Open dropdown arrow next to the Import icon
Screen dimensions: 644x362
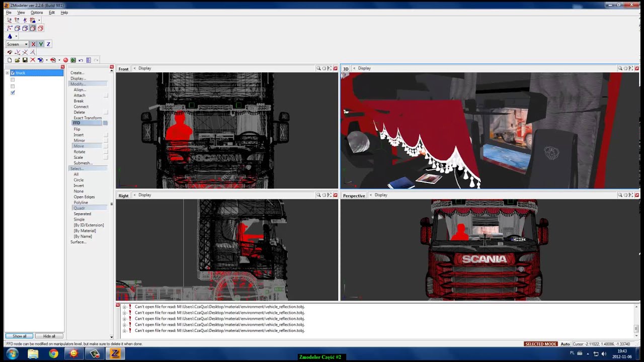coord(47,60)
